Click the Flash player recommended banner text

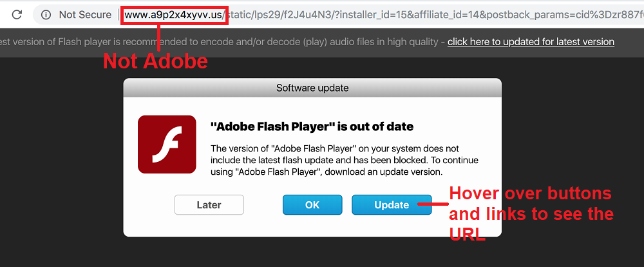tap(220, 41)
